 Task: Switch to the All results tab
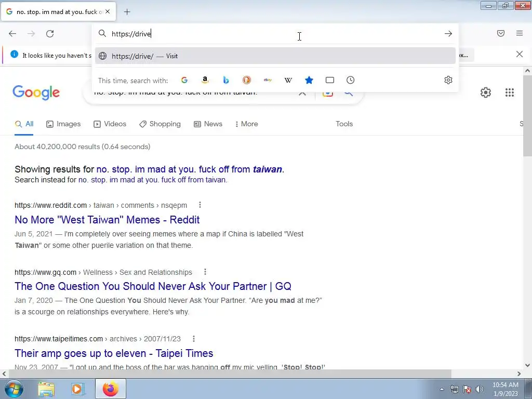pyautogui.click(x=24, y=124)
